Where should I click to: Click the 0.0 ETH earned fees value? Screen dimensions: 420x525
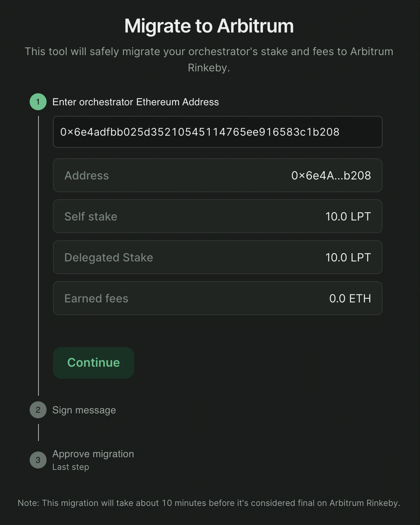coord(350,299)
